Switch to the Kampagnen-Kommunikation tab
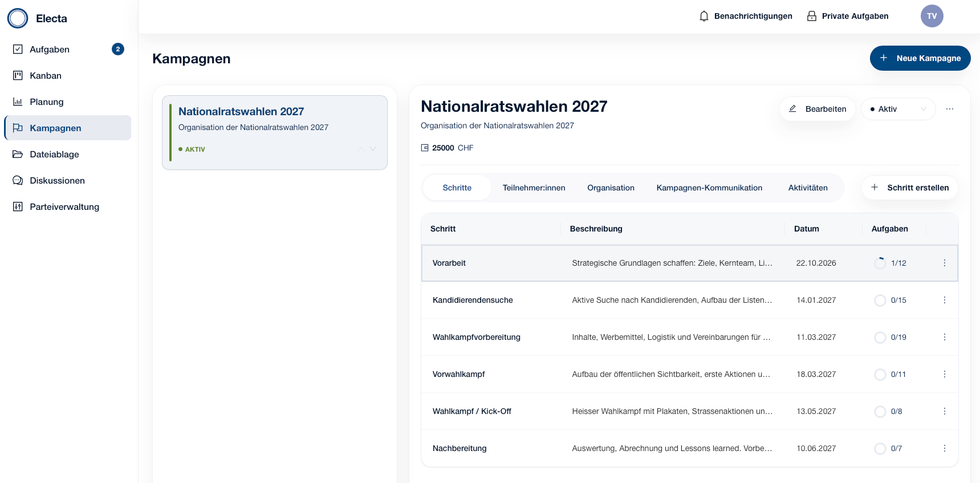Screen dimensions: 980x483 [709, 188]
